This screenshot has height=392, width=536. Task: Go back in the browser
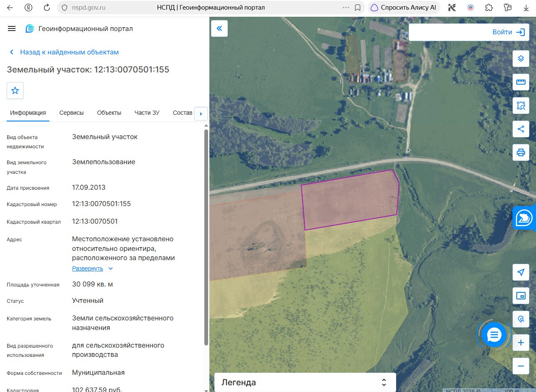click(10, 8)
